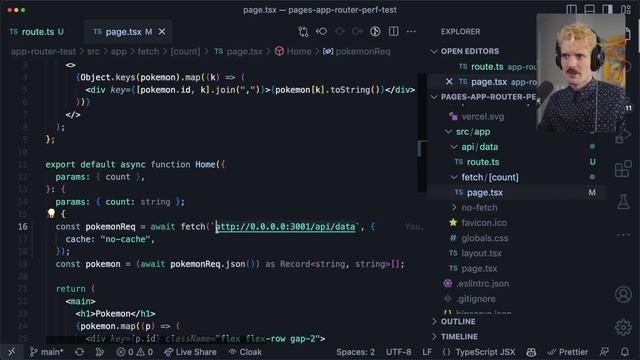
Task: Click EXPLORER panel title
Action: (x=460, y=31)
